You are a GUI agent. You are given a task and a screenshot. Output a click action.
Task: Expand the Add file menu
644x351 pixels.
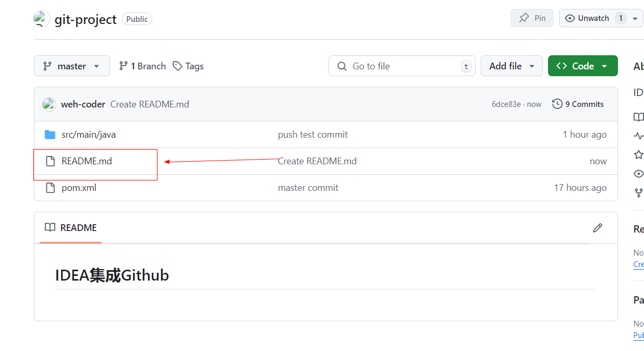point(512,66)
